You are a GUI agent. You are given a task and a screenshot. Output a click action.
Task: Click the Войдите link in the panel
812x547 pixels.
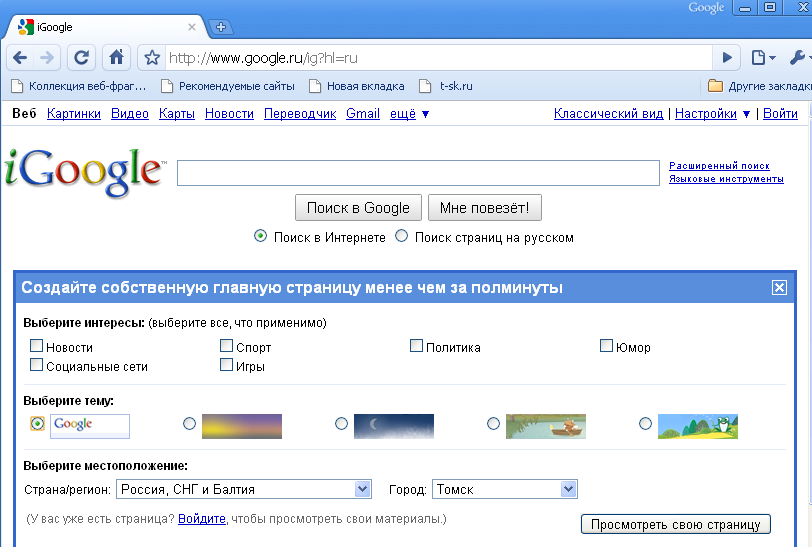pyautogui.click(x=202, y=519)
